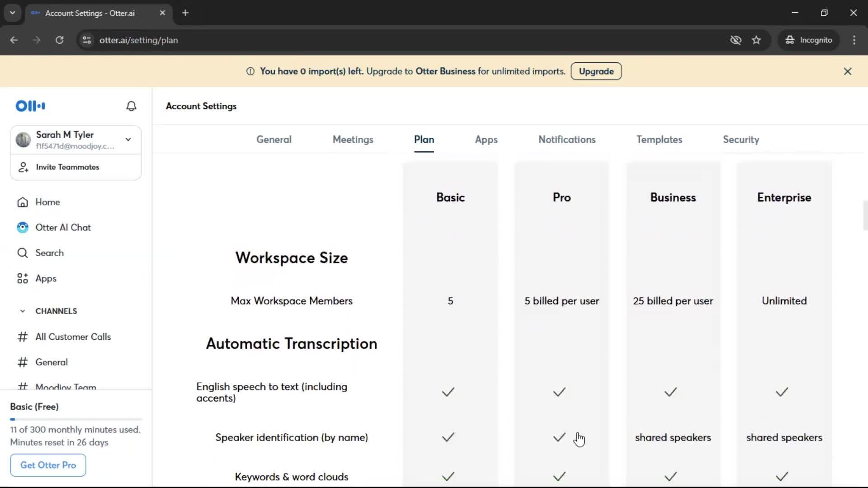Click Enterprise checkmark for English speech to text
This screenshot has width=868, height=488.
coord(782,392)
